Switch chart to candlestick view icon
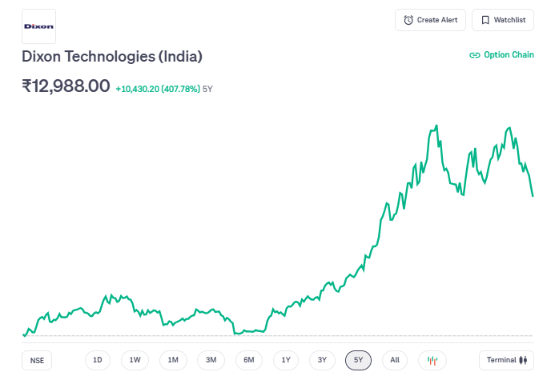Screen dimensions: 555x392 [x=432, y=360]
